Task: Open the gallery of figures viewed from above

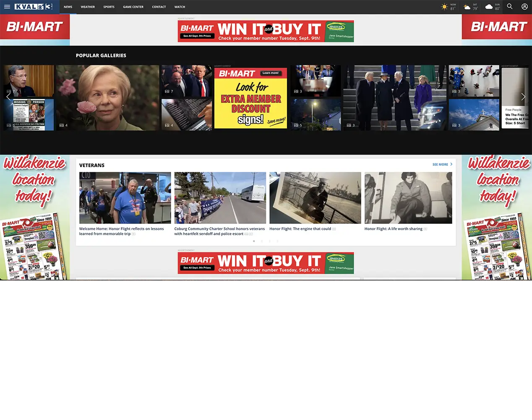Action: tap(474, 81)
